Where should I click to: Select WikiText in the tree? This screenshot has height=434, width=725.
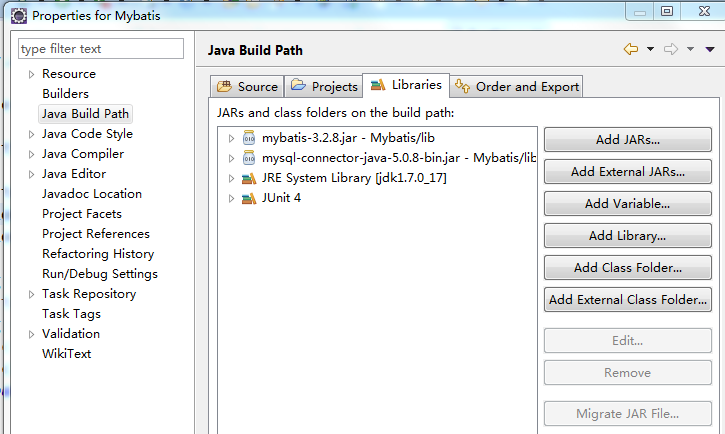click(67, 354)
